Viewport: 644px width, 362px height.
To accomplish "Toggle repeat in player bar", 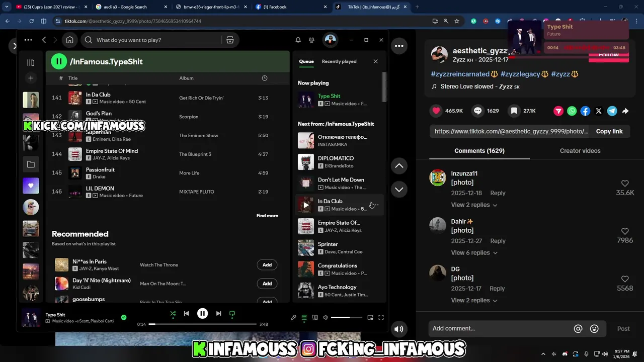I will click(232, 313).
